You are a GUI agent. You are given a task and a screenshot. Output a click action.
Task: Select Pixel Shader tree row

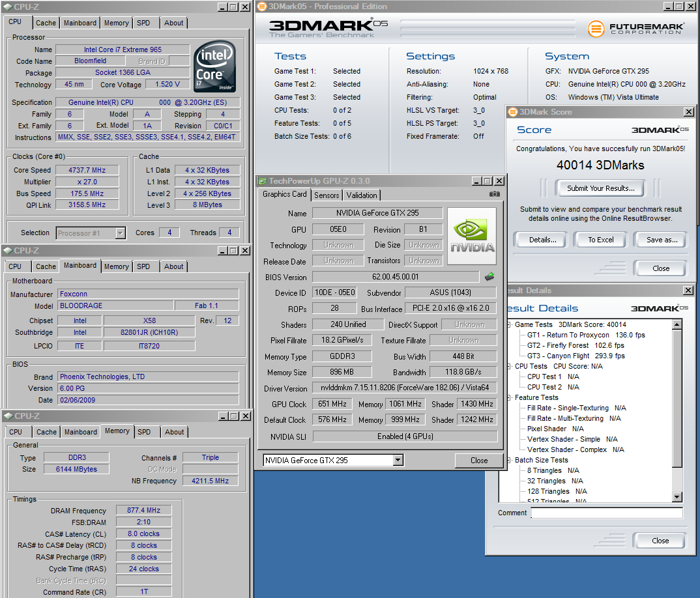(555, 429)
